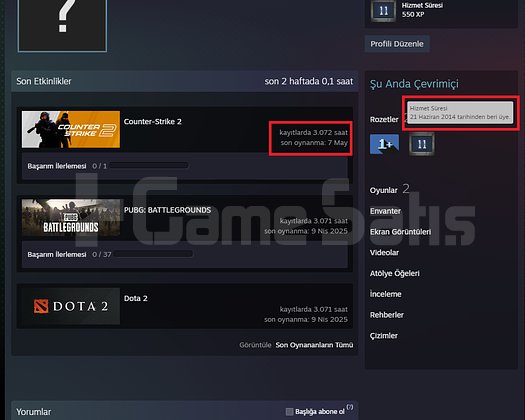Viewport: 525px width, 420px height.
Task: Click the Başarım İlerlemesi label under PUBG
Action: [57, 255]
